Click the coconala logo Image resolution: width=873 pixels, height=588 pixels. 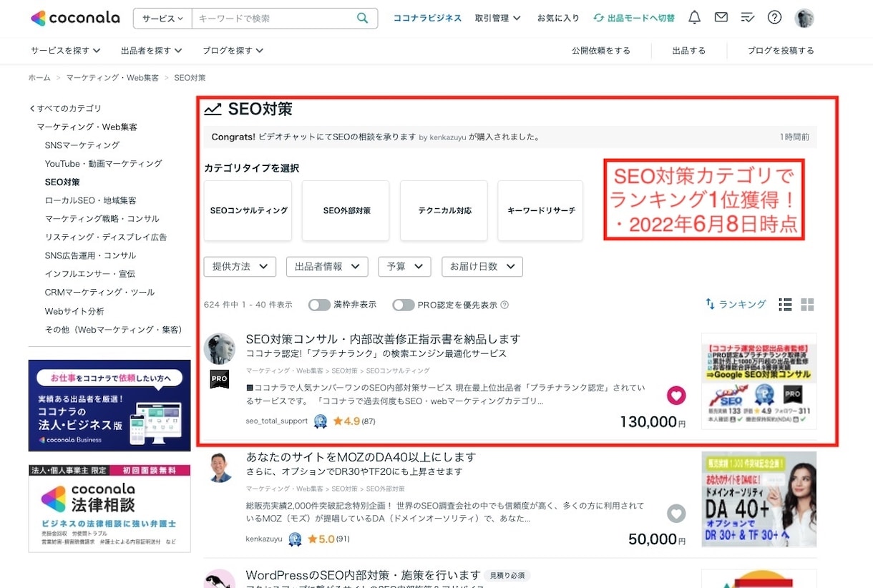[x=76, y=18]
